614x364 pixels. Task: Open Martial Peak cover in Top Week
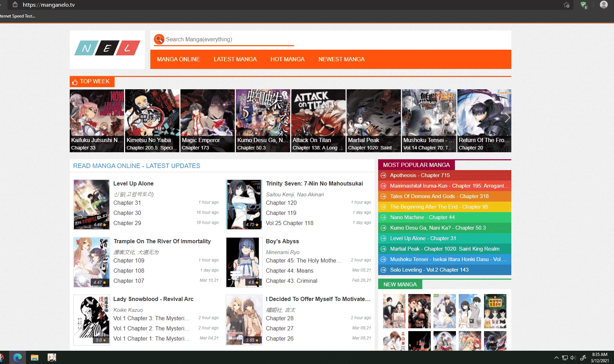tap(374, 121)
